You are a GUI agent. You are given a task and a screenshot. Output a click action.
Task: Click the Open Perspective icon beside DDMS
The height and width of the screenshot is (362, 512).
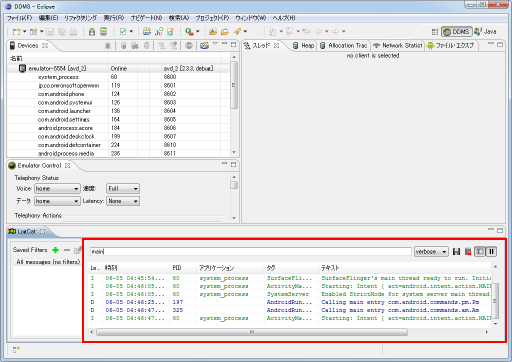[435, 32]
